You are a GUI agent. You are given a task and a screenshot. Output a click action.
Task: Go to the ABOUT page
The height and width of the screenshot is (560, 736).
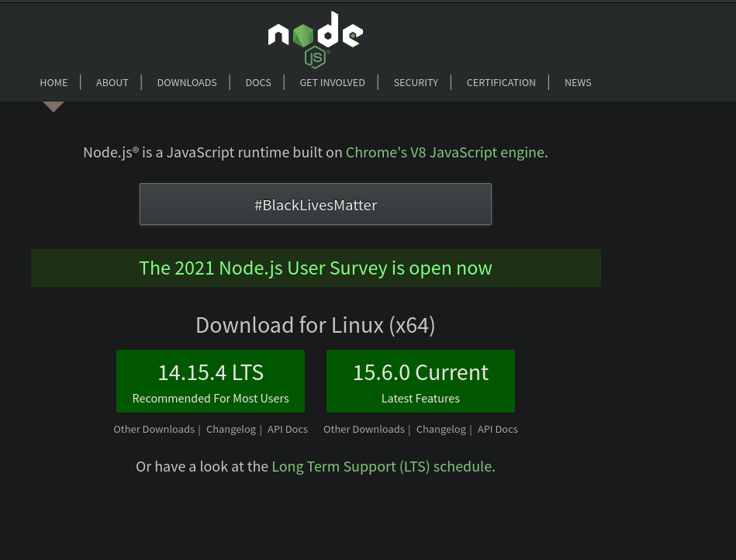[112, 83]
